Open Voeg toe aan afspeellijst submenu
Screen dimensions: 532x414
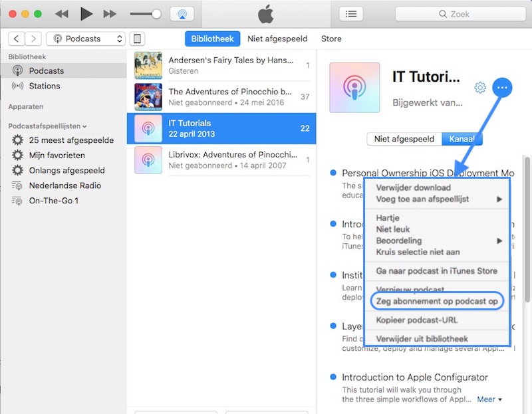coord(437,199)
